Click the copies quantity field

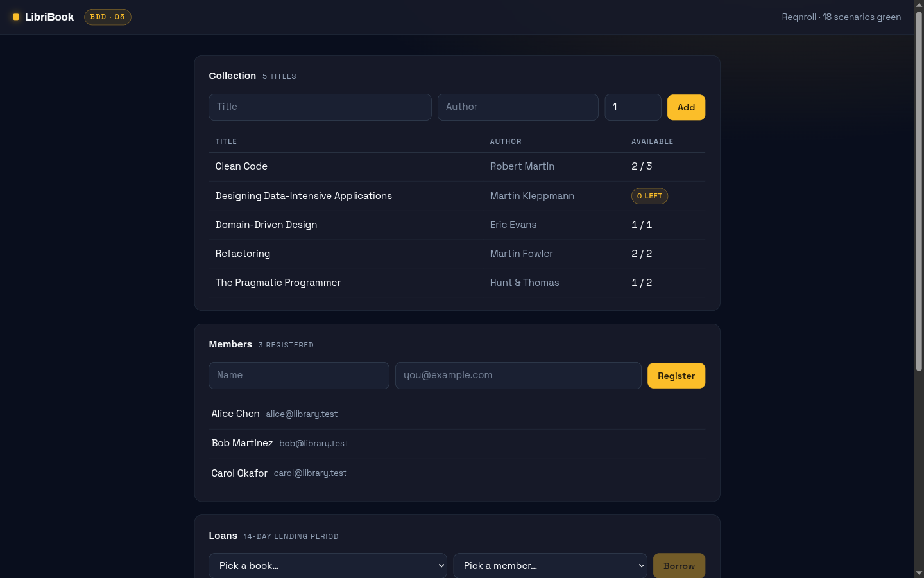633,107
